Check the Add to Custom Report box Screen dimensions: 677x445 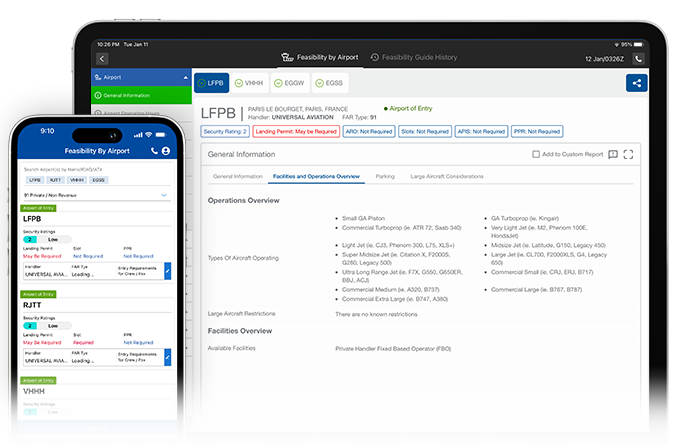coord(536,154)
